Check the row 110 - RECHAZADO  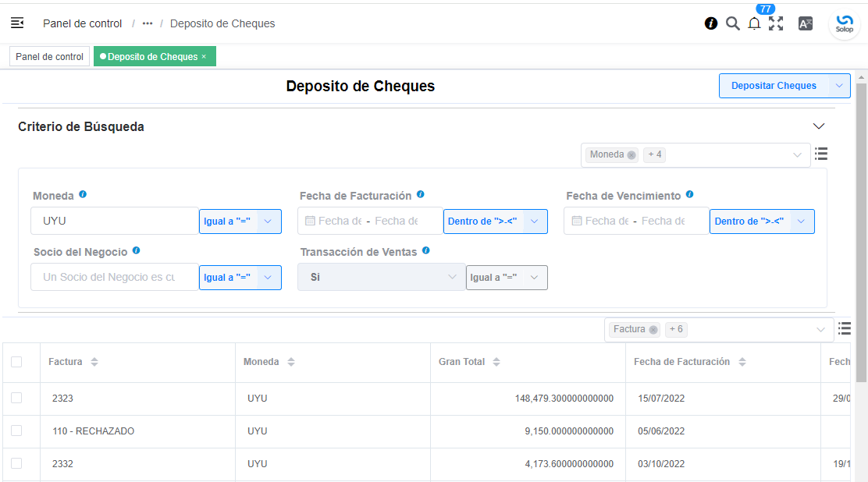16,431
